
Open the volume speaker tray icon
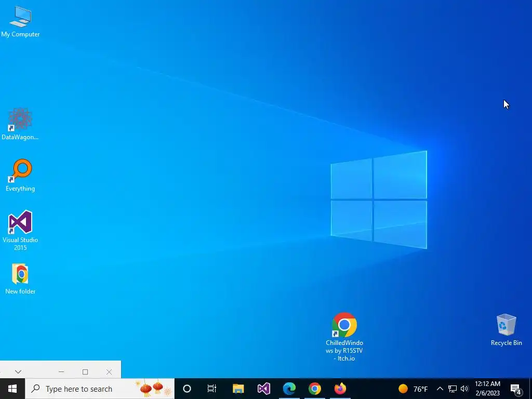click(x=464, y=389)
